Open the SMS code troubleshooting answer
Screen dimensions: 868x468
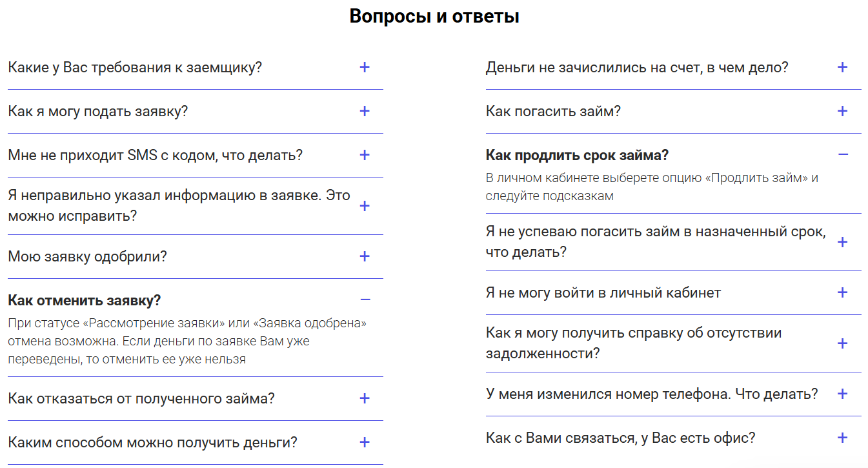pyautogui.click(x=365, y=154)
